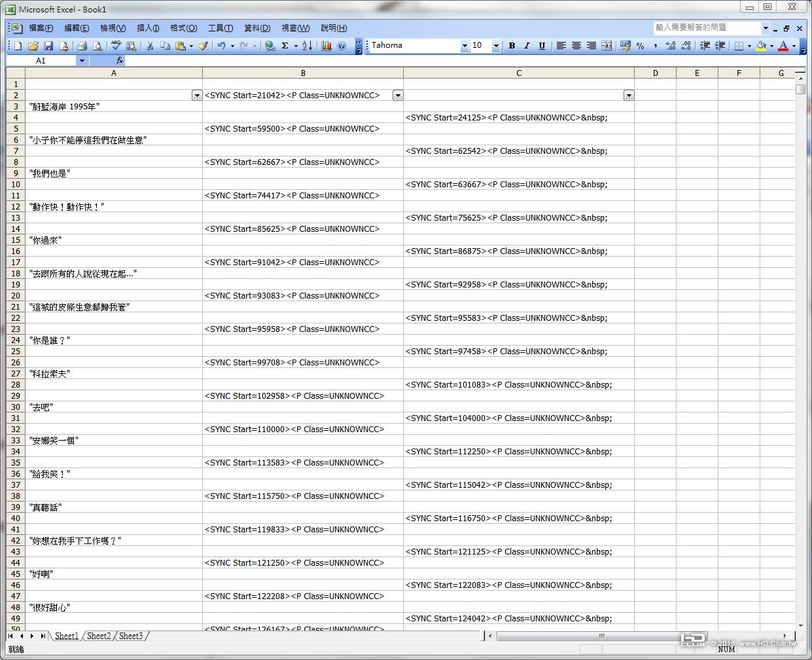This screenshot has width=812, height=660.
Task: Undo the last action
Action: click(x=222, y=46)
